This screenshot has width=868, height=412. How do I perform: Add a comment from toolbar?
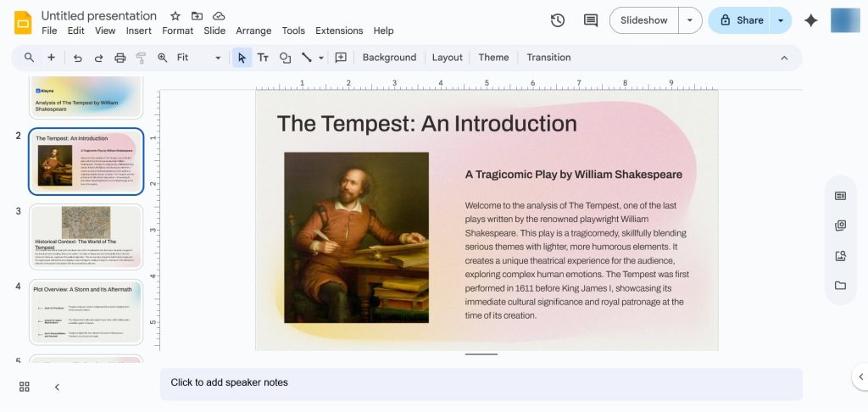[x=341, y=58]
